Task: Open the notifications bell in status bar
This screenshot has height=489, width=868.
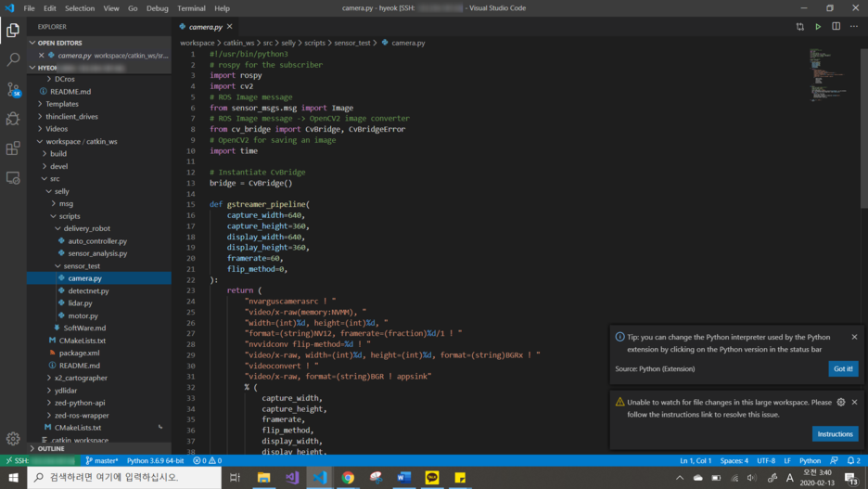Action: [853, 461]
